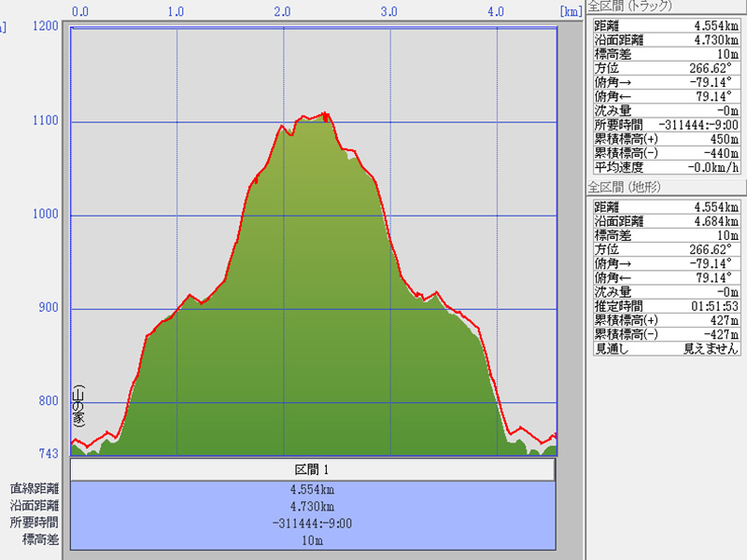Select the 4.684km terrain surface distance value
The image size is (747, 560).
pyautogui.click(x=713, y=221)
